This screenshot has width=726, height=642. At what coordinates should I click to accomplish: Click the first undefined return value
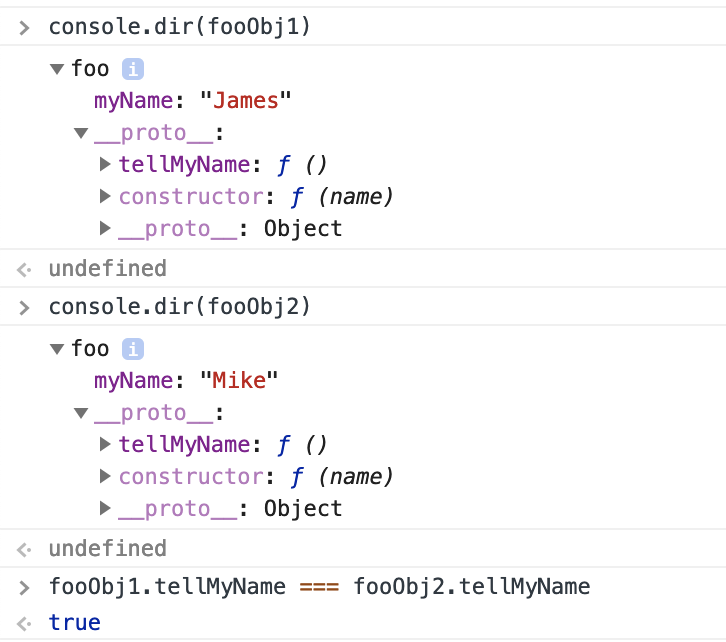tap(107, 268)
